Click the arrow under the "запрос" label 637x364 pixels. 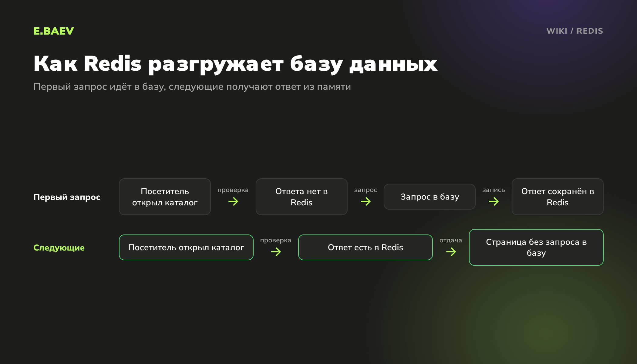pyautogui.click(x=366, y=201)
